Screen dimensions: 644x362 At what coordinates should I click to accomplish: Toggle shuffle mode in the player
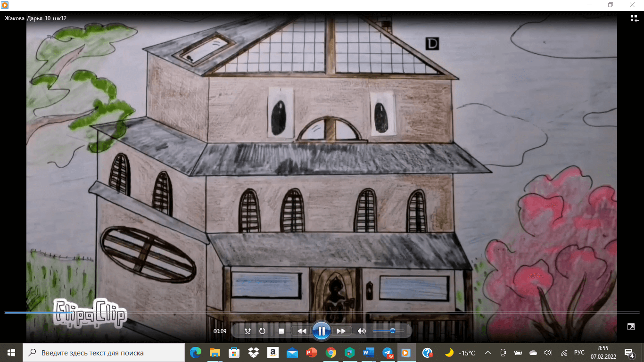coord(248,331)
